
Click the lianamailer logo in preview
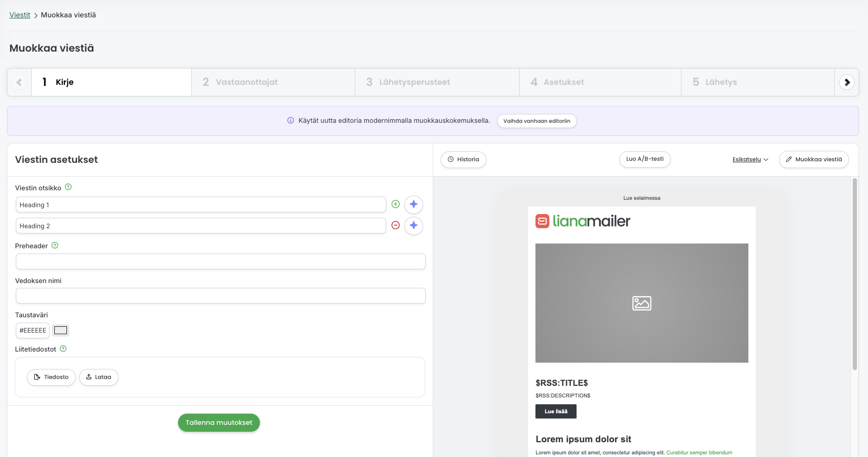pyautogui.click(x=583, y=221)
